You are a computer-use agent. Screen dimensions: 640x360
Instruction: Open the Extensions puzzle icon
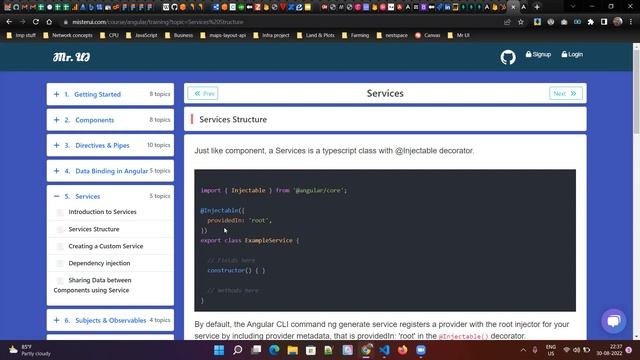pos(591,22)
